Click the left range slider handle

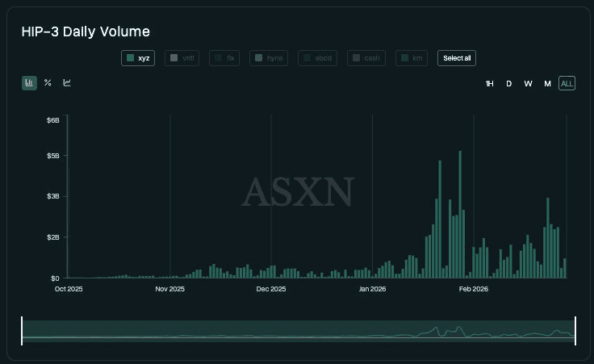pos(22,331)
